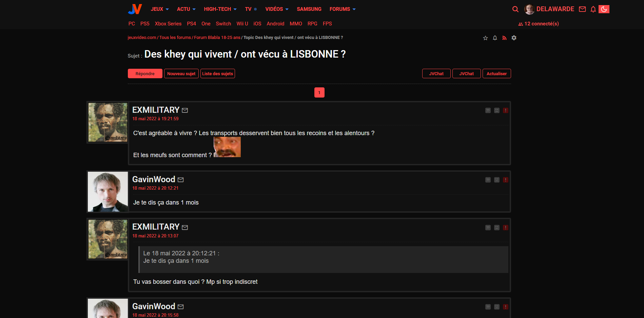
Task: Open the notifications bell in header
Action: (x=593, y=9)
